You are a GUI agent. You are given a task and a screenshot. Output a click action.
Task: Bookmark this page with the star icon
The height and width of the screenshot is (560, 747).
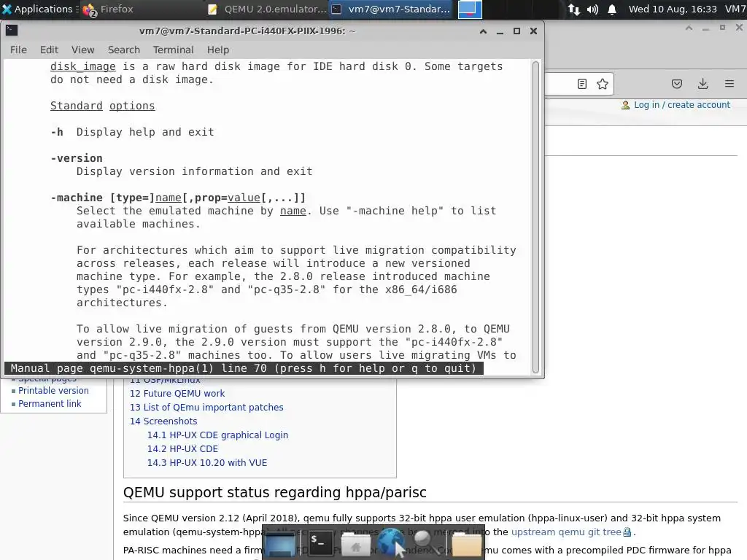click(602, 84)
